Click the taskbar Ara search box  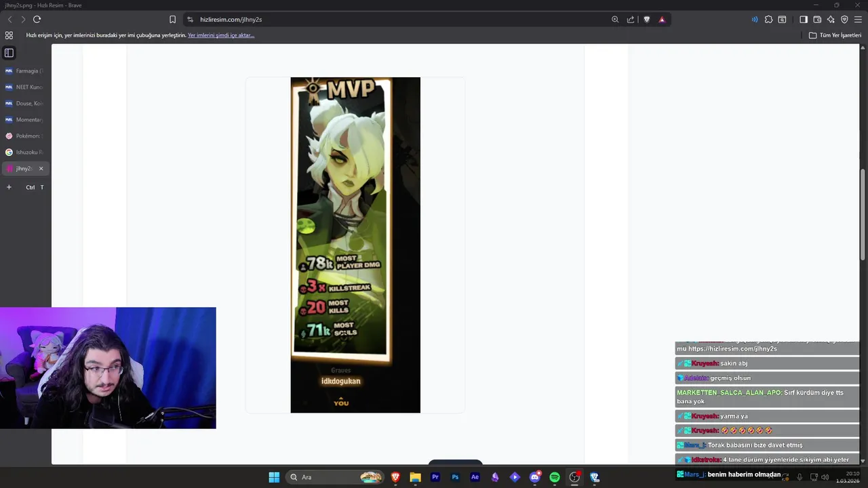click(335, 477)
